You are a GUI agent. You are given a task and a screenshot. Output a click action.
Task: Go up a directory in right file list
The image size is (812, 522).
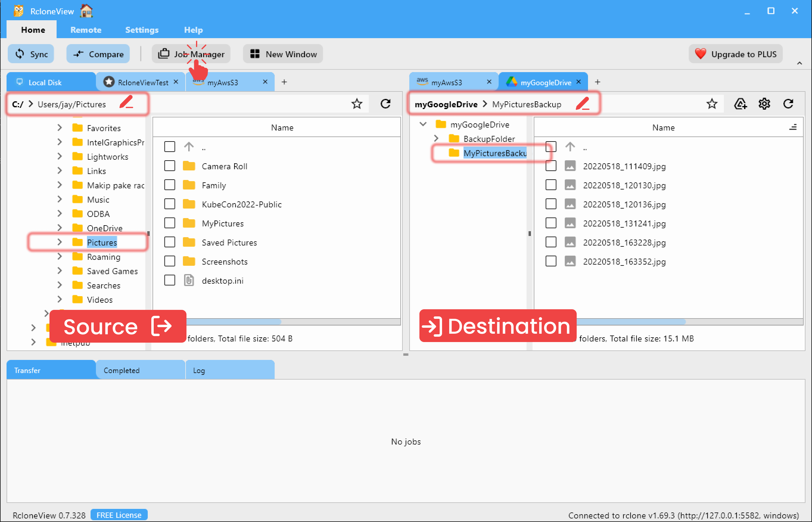click(570, 147)
